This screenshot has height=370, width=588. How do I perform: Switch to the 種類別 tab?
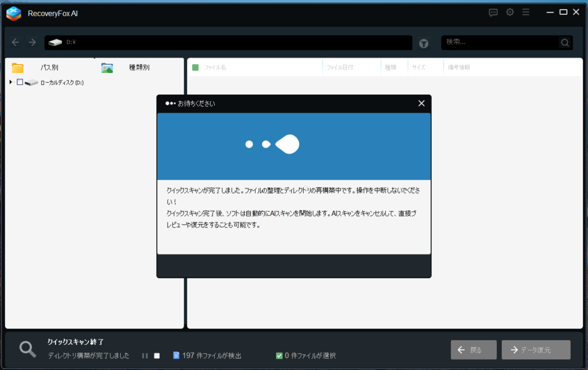[x=138, y=67]
